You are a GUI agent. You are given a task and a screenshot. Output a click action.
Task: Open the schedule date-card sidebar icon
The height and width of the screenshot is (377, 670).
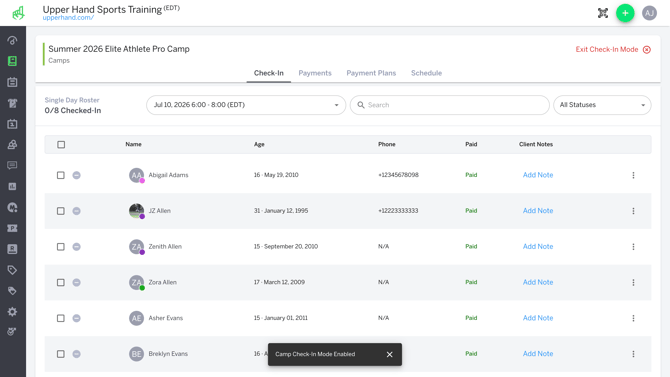[x=12, y=124]
